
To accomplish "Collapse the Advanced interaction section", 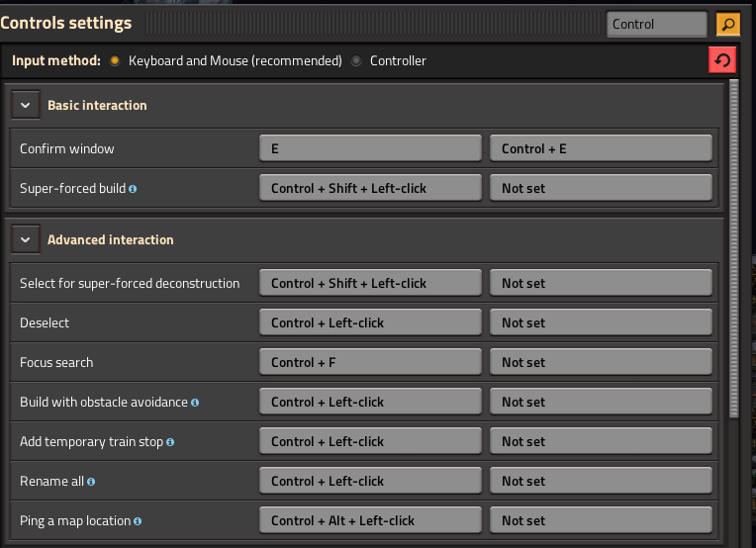I will click(x=26, y=239).
